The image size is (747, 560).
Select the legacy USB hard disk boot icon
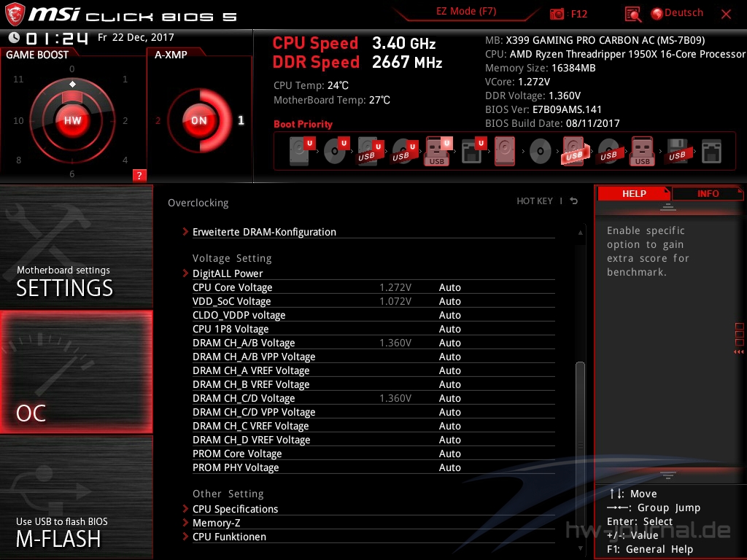(x=575, y=151)
